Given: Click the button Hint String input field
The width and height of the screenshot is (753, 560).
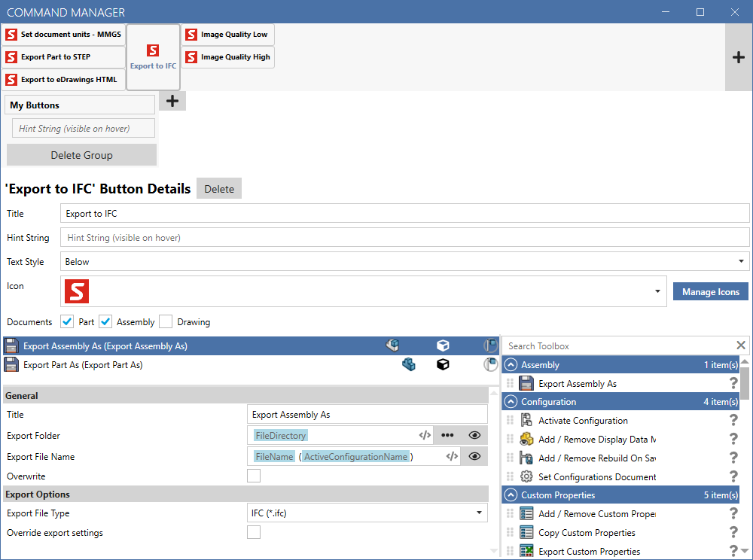Looking at the screenshot, I should pyautogui.click(x=405, y=238).
